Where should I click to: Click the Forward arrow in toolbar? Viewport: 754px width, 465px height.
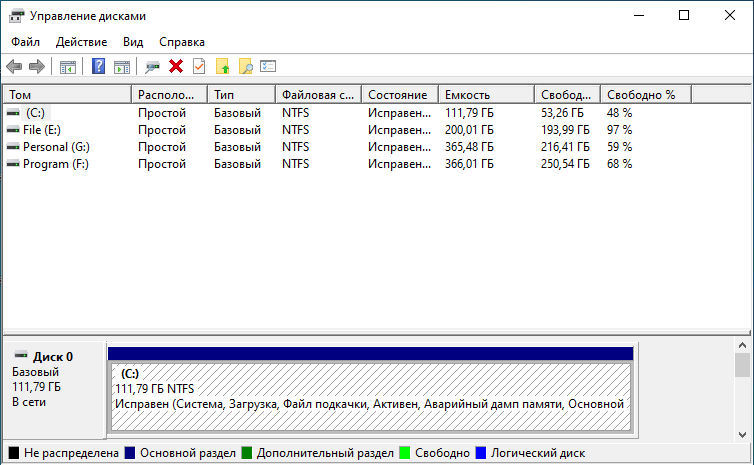click(x=37, y=66)
